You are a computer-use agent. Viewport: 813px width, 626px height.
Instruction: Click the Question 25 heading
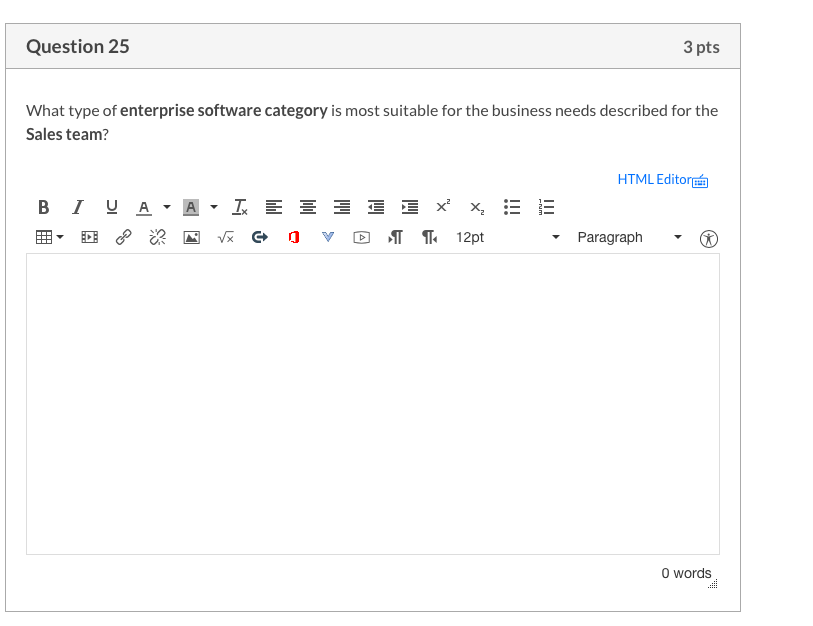coord(78,47)
